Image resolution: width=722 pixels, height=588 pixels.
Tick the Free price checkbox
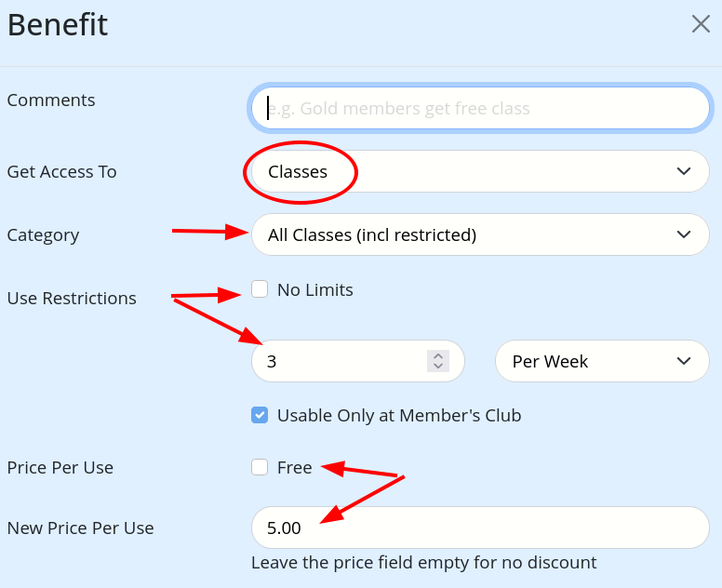point(260,467)
